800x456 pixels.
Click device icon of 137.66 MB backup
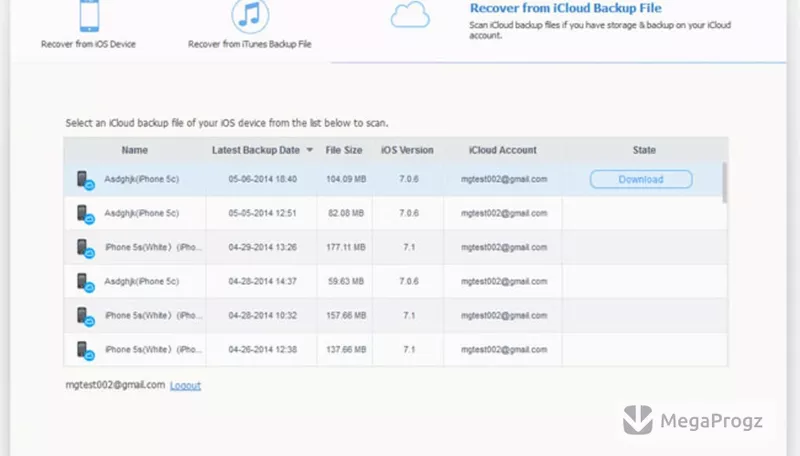coord(85,351)
